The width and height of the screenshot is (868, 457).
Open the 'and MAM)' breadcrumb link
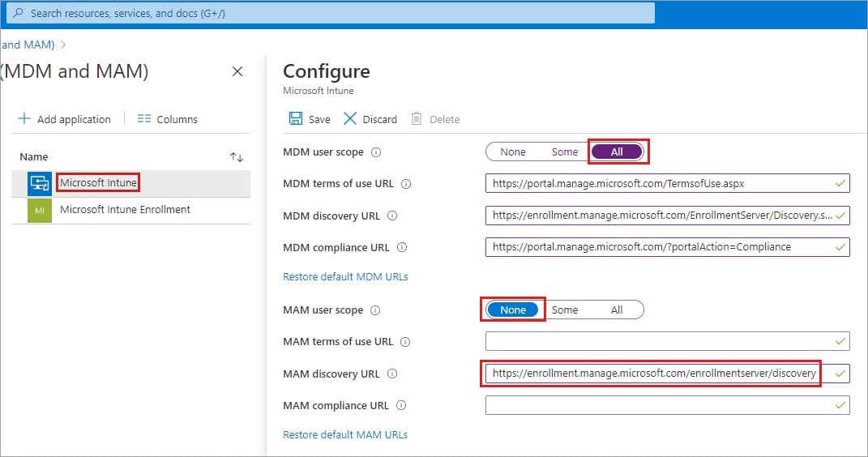(x=28, y=45)
